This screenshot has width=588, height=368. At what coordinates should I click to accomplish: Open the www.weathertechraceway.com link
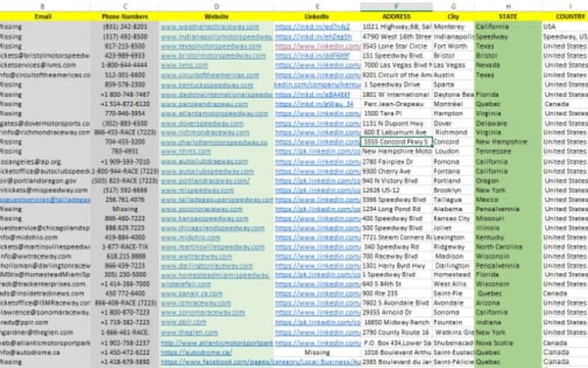tap(210, 27)
